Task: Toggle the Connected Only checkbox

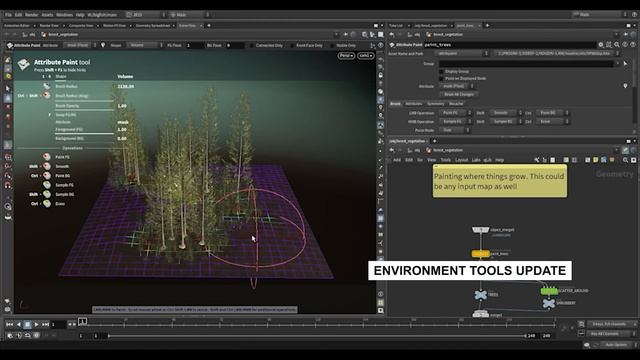Action: pos(252,46)
